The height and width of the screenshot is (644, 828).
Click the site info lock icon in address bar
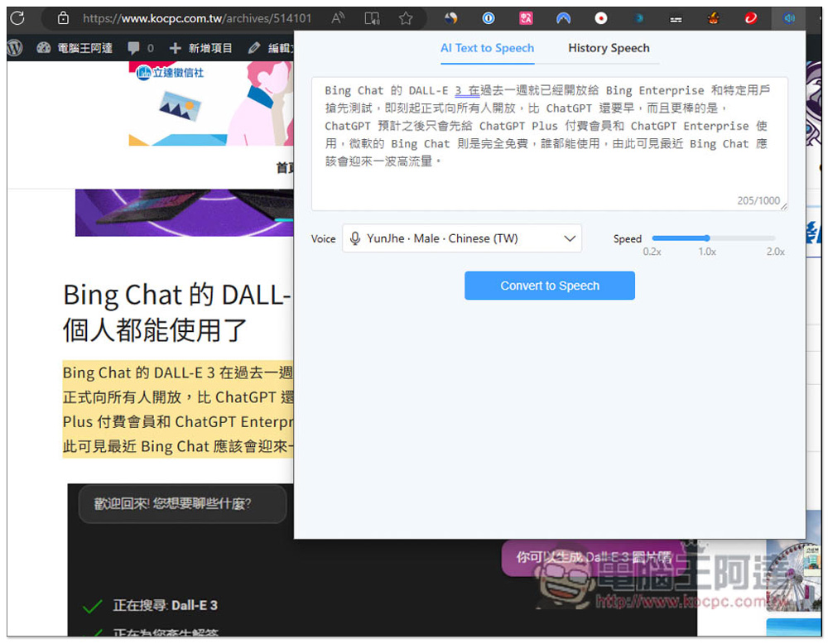pos(63,17)
